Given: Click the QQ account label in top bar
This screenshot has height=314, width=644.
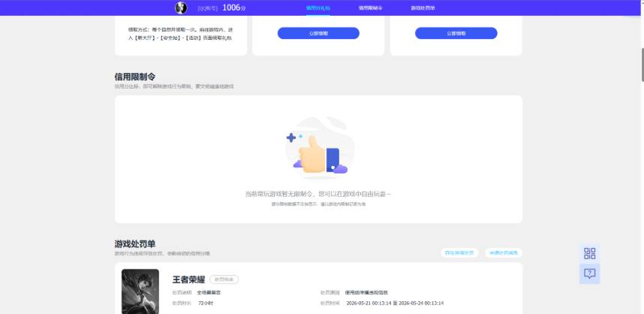Looking at the screenshot, I should [x=207, y=8].
